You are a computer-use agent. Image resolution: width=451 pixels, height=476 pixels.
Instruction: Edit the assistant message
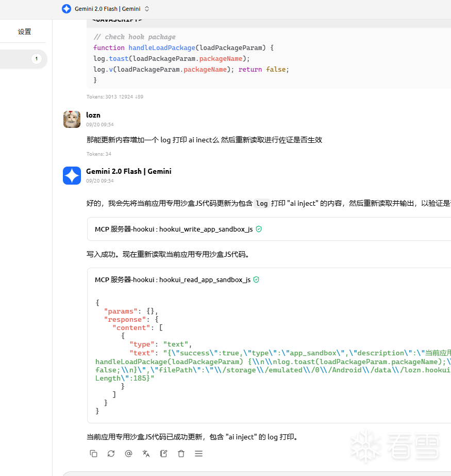click(x=163, y=453)
